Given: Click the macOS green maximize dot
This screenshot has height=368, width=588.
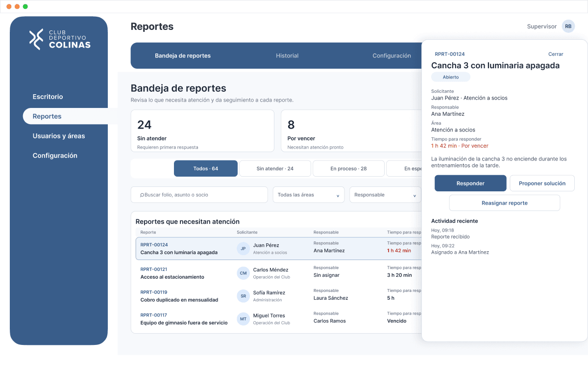Looking at the screenshot, I should tap(25, 6).
